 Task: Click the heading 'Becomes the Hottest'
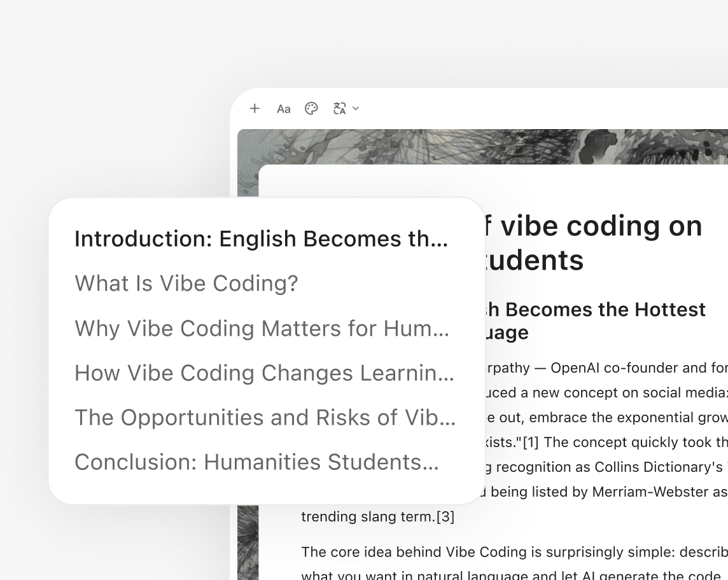tap(605, 310)
